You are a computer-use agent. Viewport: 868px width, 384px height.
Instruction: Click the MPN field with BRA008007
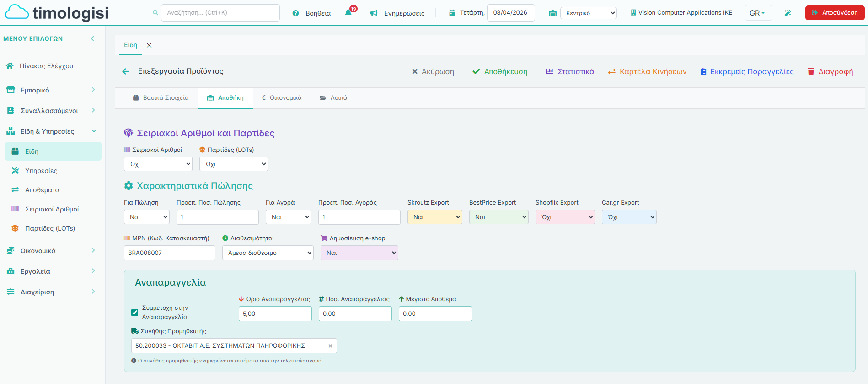170,253
